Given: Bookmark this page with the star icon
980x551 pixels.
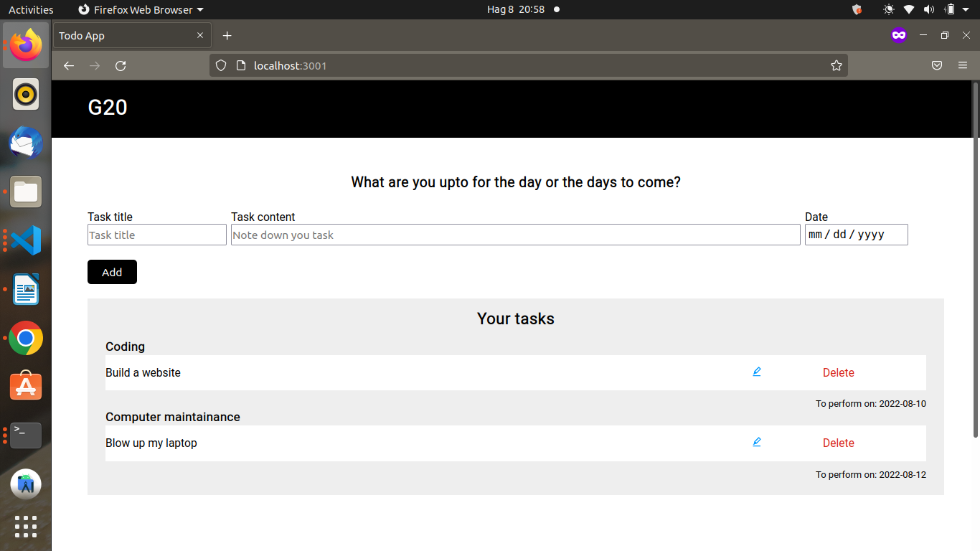Looking at the screenshot, I should [x=837, y=66].
